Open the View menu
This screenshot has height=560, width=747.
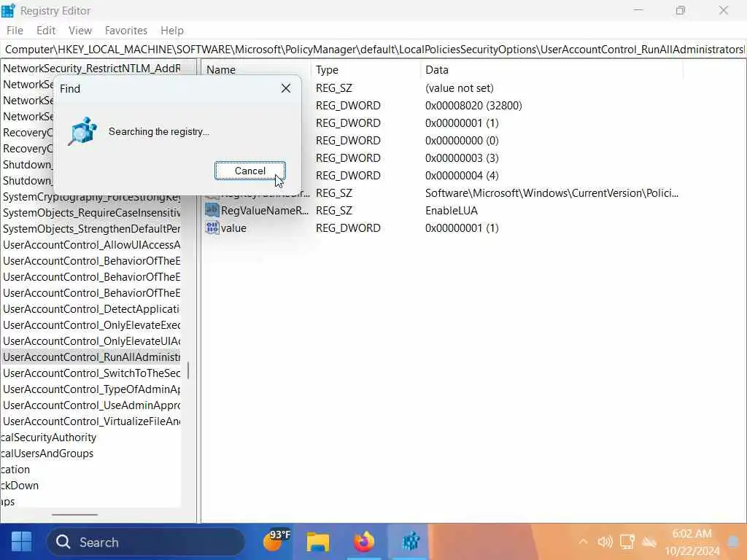(x=80, y=31)
